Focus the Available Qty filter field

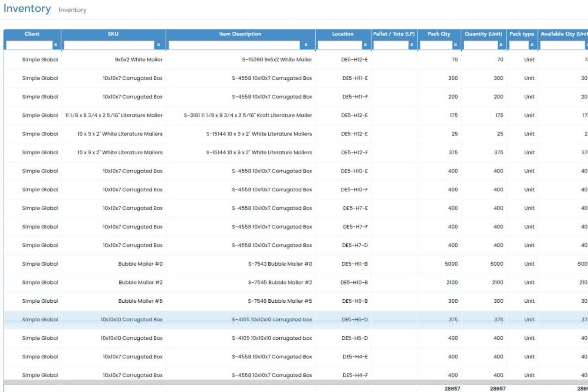563,44
